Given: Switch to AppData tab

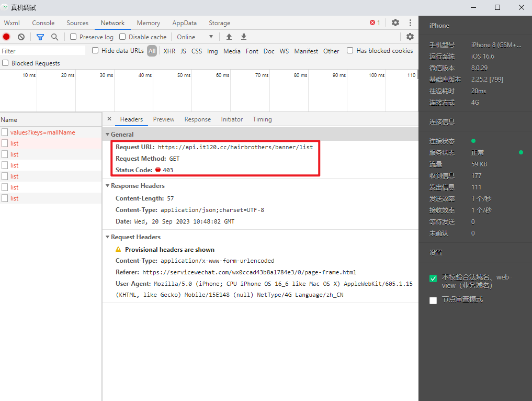Looking at the screenshot, I should 184,23.
